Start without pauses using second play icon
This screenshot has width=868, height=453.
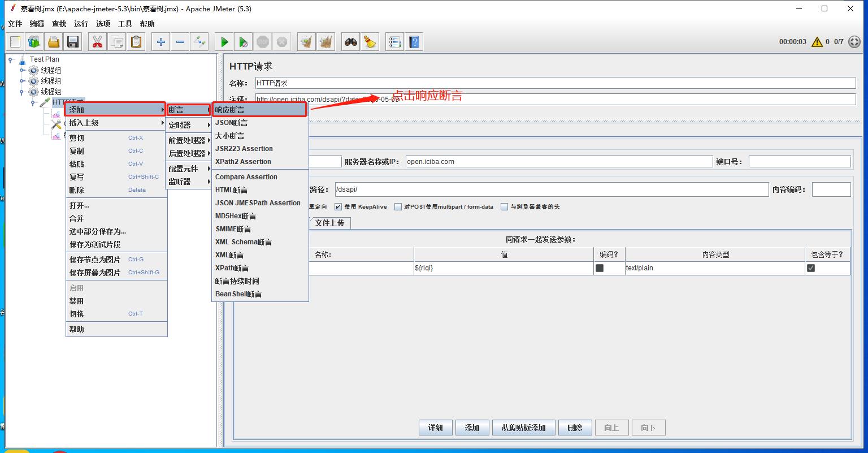tap(244, 42)
